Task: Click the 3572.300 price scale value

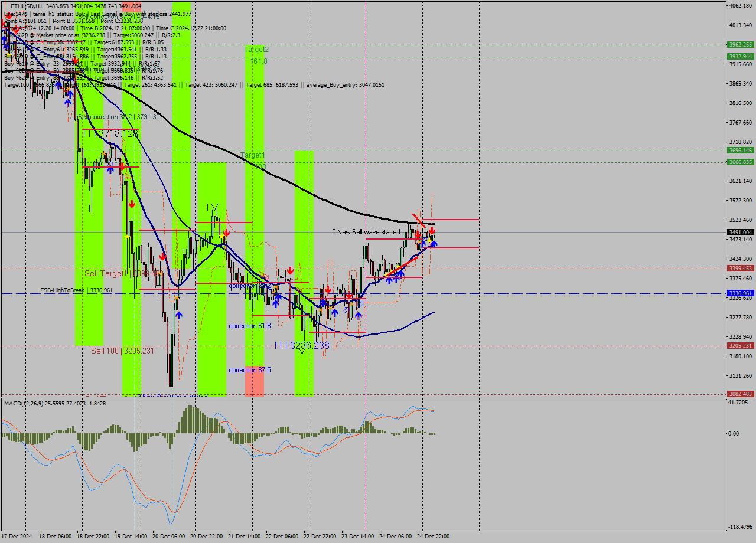Action: coord(741,200)
